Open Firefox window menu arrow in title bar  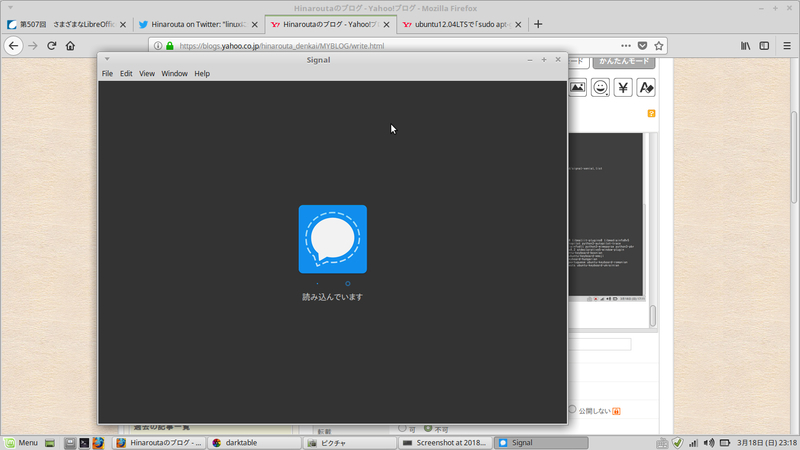click(10, 8)
